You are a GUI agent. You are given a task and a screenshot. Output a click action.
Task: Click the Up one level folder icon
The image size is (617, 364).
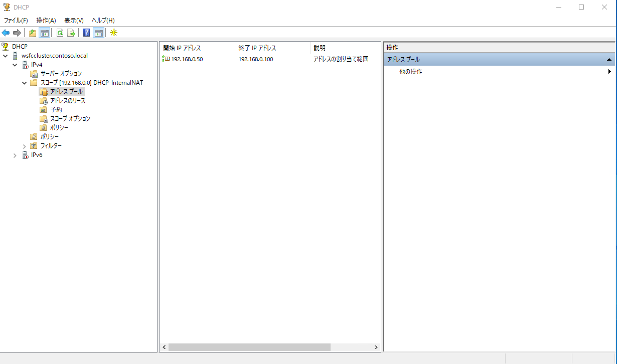33,33
